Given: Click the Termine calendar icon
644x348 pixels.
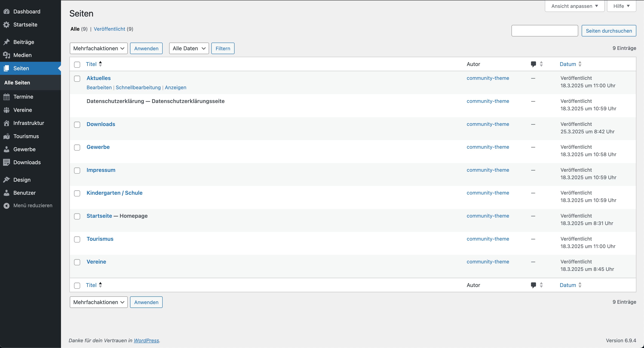Looking at the screenshot, I should (7, 97).
